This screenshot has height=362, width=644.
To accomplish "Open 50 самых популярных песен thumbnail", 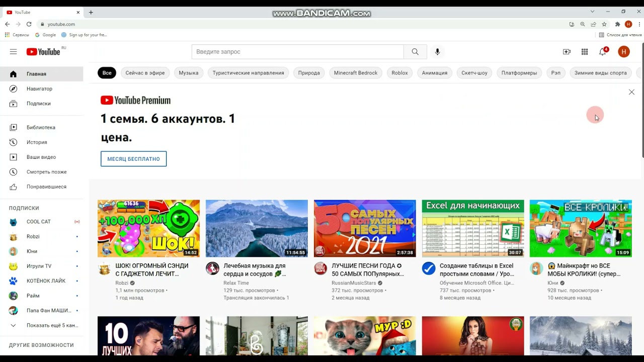I will point(365,228).
